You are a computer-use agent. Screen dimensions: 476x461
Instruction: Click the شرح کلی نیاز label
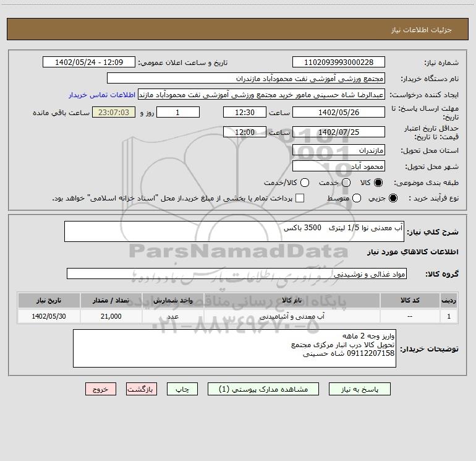(433, 232)
